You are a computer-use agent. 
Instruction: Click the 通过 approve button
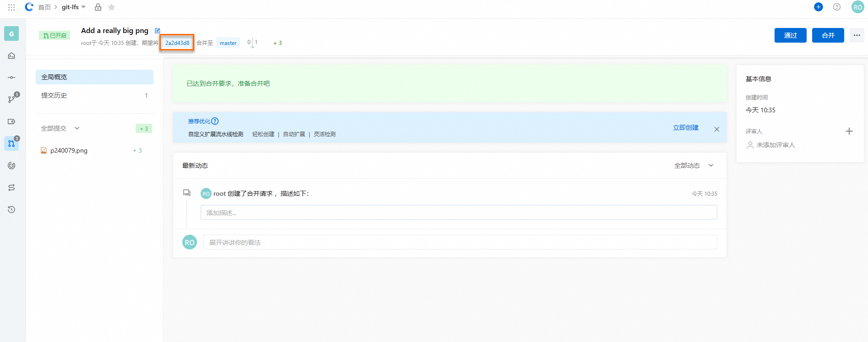790,35
